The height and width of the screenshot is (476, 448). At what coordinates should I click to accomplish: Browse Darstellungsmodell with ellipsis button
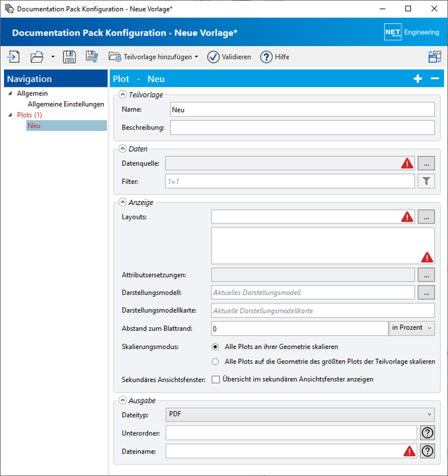426,293
